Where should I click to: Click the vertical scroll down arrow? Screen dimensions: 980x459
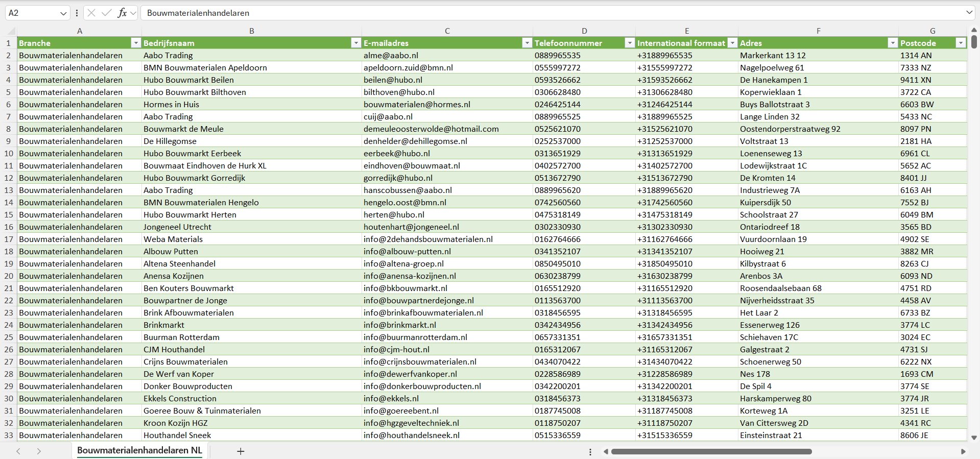pos(974,438)
